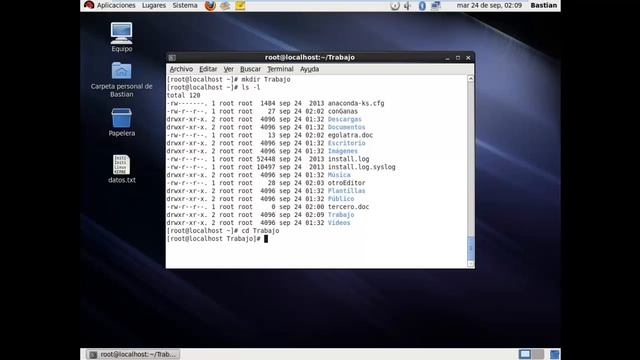
Task: Click the 'total 120' output line
Action: (183, 96)
